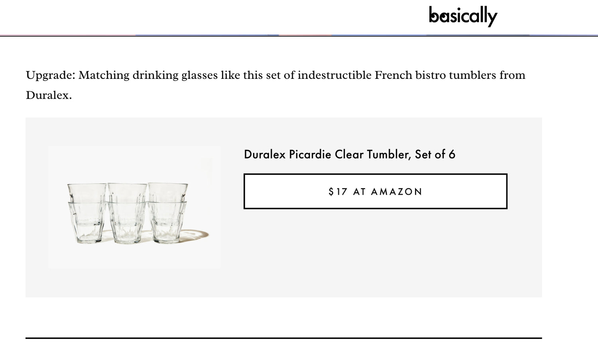
Task: Click the word AMAZON on the button
Action: click(x=396, y=192)
